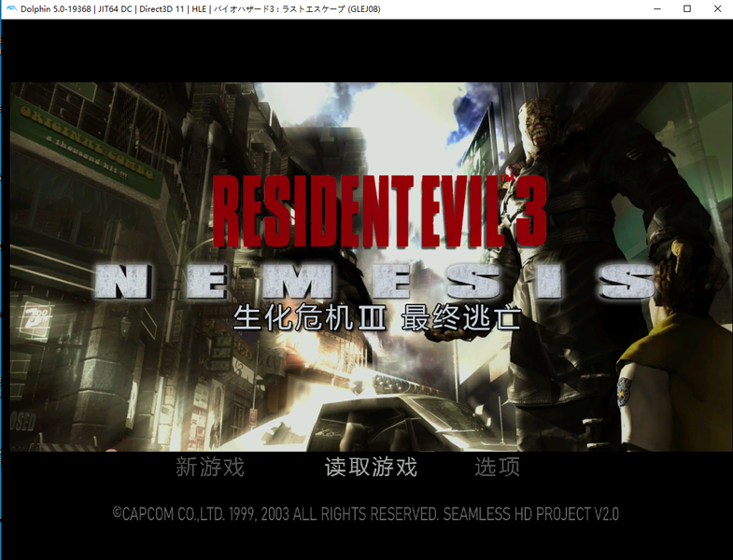Open 选项 (Options) menu entry
Image resolution: width=733 pixels, height=560 pixels.
point(498,467)
